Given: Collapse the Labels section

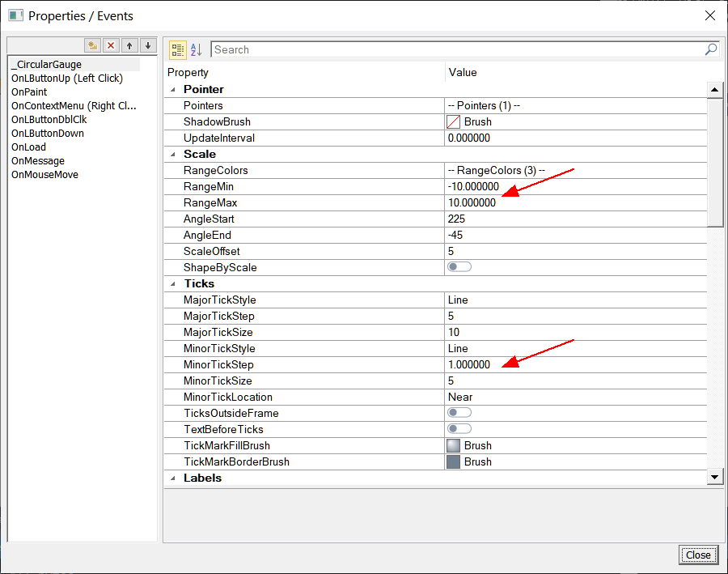Looking at the screenshot, I should coord(173,478).
